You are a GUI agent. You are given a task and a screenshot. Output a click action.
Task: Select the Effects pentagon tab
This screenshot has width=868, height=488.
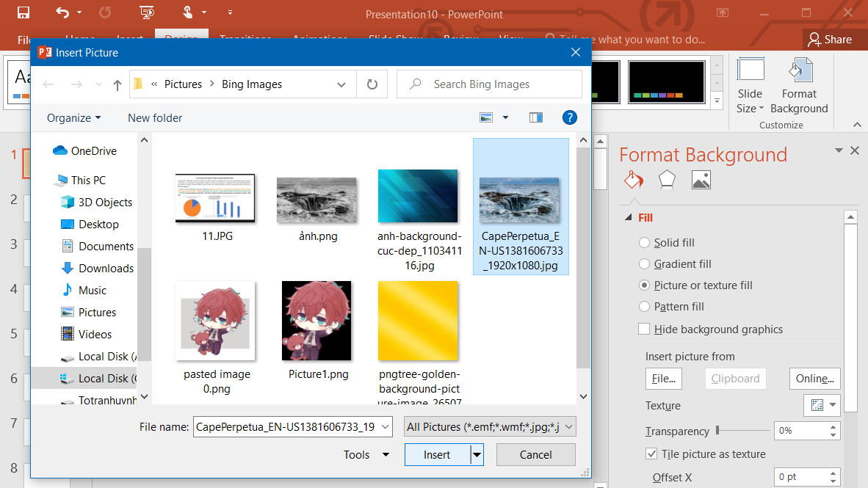pyautogui.click(x=667, y=180)
